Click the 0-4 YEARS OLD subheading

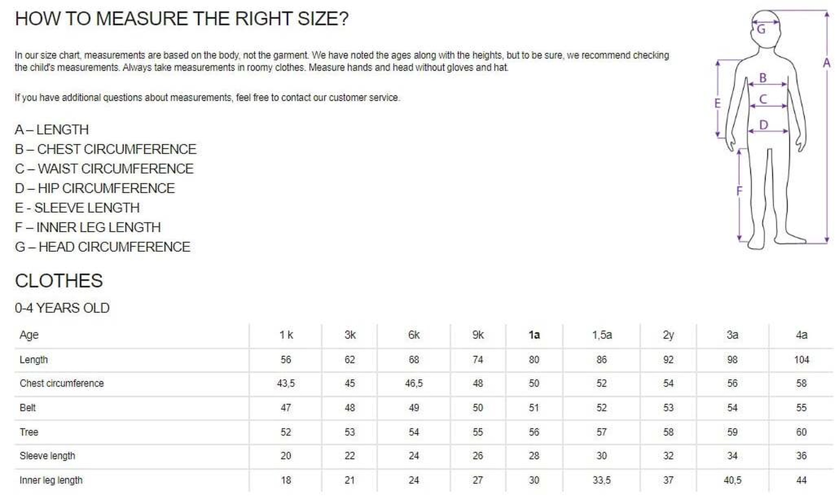(x=62, y=308)
